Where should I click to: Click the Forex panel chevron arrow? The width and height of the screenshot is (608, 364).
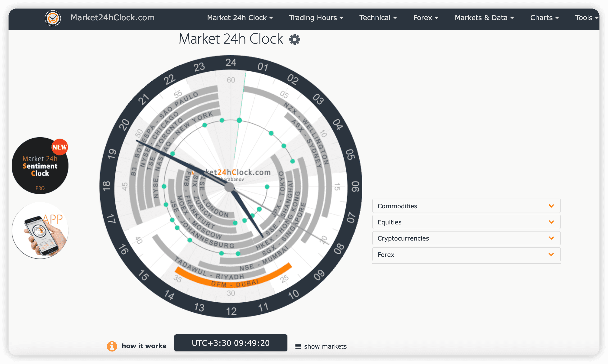(551, 254)
